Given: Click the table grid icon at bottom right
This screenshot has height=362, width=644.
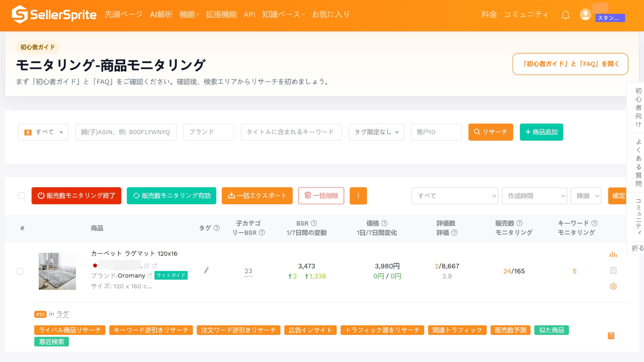Looking at the screenshot, I should click(611, 336).
